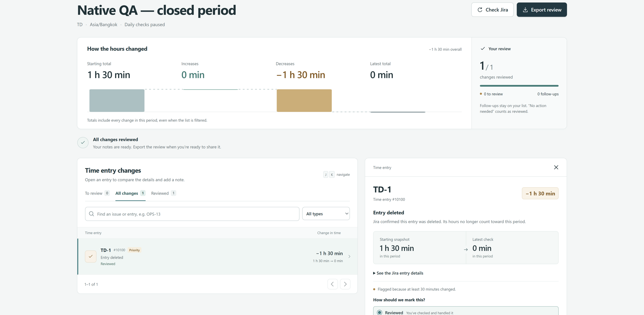
Task: Click the K keyboard shortcut key badge
Action: pyautogui.click(x=332, y=174)
